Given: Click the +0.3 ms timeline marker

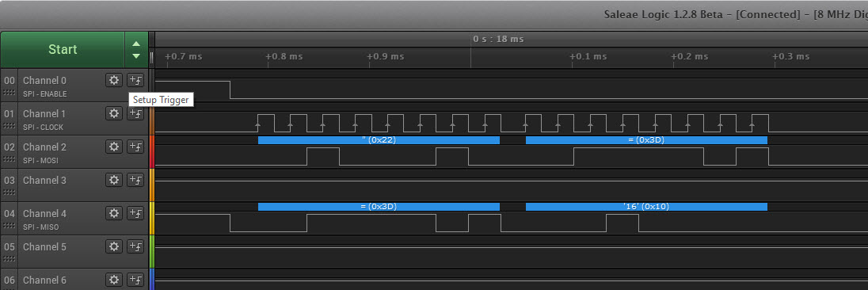Looking at the screenshot, I should point(791,56).
